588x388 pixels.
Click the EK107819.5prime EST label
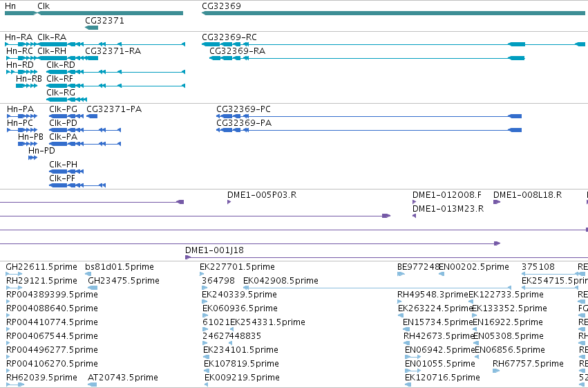(x=241, y=364)
